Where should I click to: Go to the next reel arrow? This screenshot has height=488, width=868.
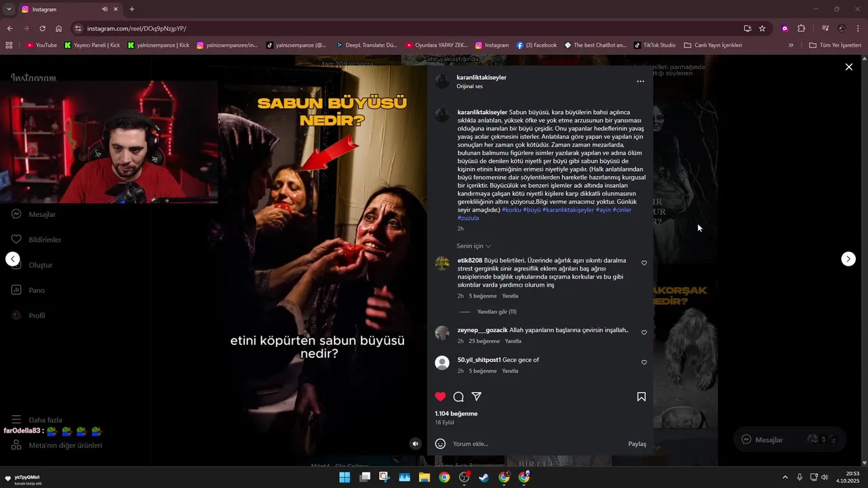[848, 259]
